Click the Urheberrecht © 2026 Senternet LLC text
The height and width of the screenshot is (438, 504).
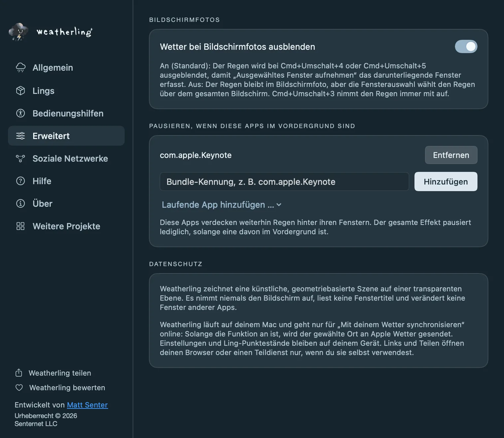pos(46,420)
